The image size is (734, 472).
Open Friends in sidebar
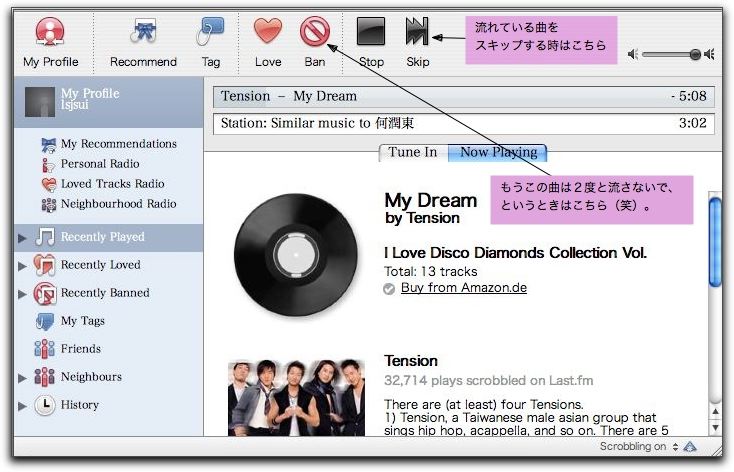109,349
